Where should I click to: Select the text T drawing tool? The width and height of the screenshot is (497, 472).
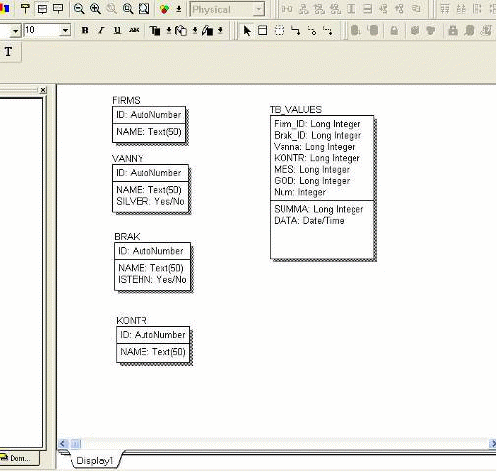9,52
